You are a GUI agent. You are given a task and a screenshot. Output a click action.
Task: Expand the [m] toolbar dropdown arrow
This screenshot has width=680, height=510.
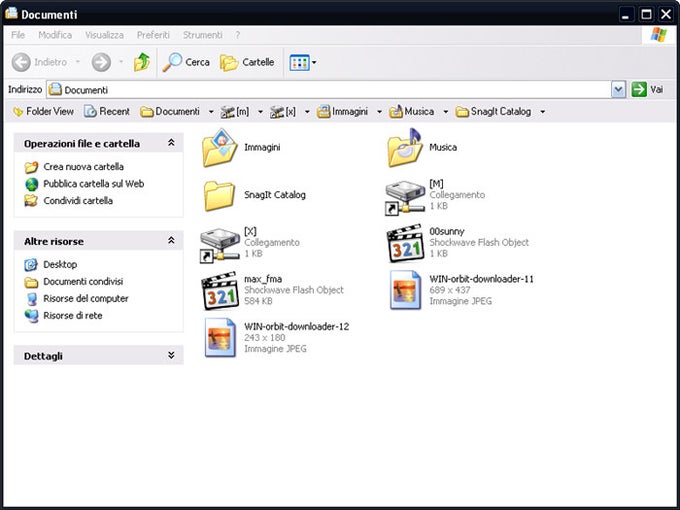click(260, 112)
